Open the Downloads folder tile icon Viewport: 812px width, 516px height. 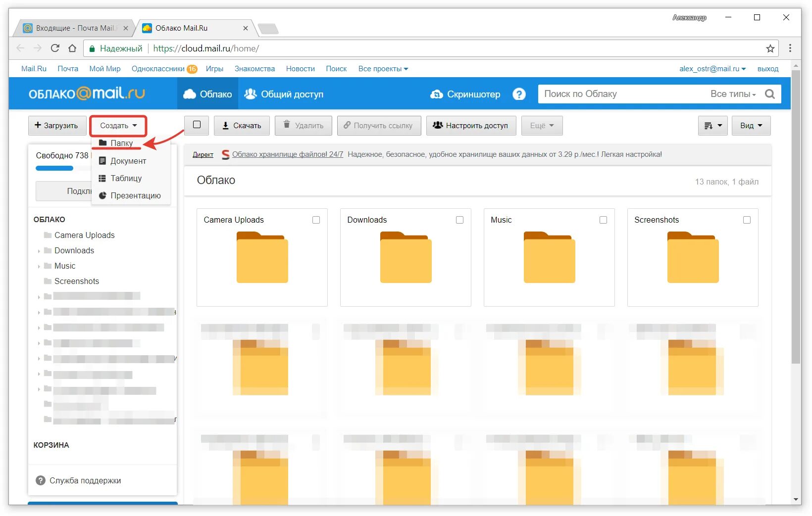pyautogui.click(x=406, y=258)
